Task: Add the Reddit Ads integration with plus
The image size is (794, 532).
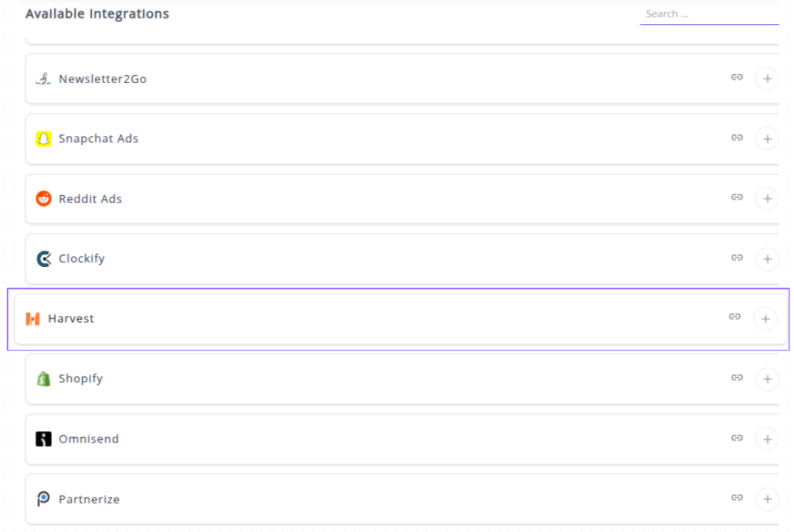Action: pos(767,199)
